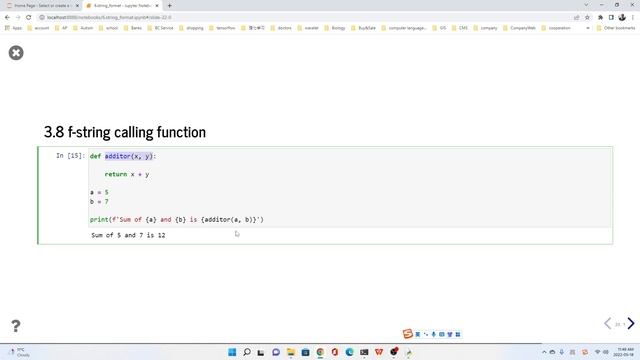This screenshot has width=640, height=360.
Task: Open Office from the taskbar
Action: pos(335,352)
